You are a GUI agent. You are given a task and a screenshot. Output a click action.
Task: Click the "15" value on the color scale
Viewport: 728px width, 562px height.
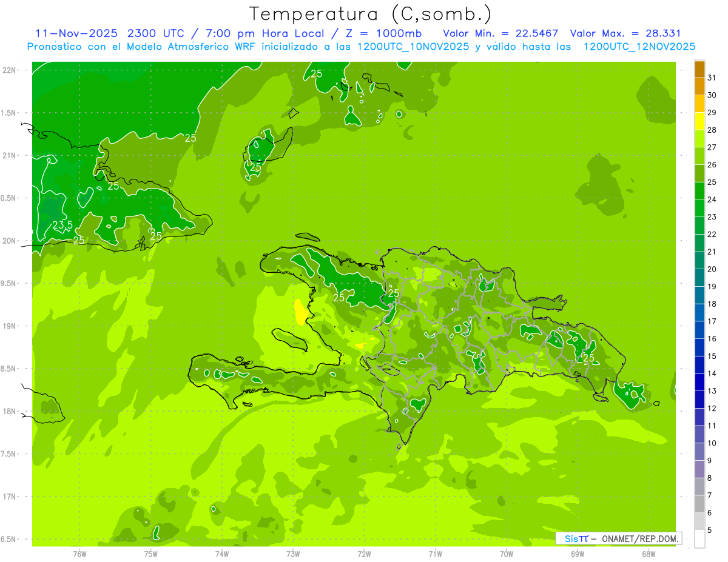point(712,356)
